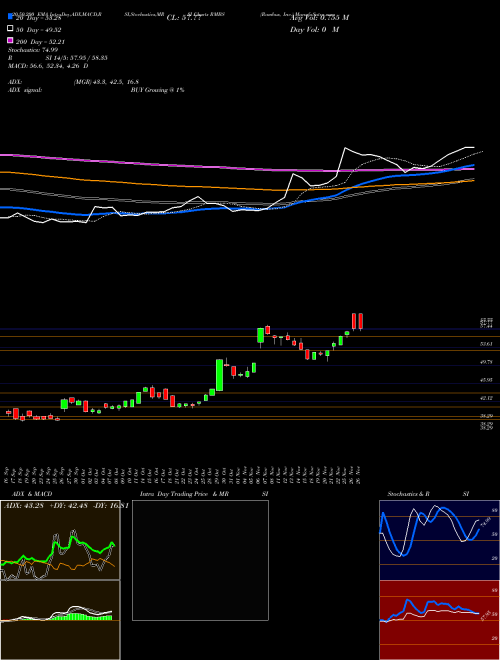Click the 'Intra Day Trading Price & MR' heading
Image resolution: width=500 pixels, height=660 pixels.
[185, 494]
